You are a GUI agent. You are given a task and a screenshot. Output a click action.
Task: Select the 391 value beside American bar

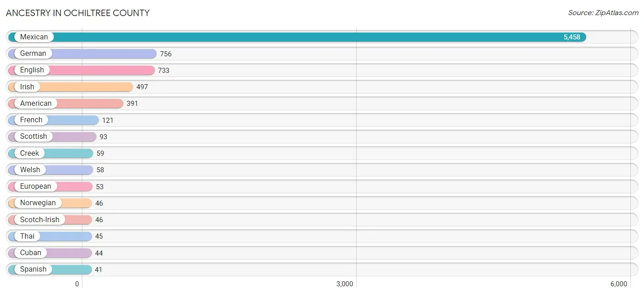tap(132, 104)
